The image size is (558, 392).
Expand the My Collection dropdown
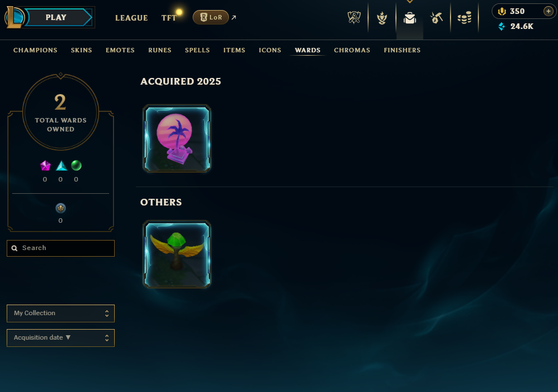click(61, 313)
